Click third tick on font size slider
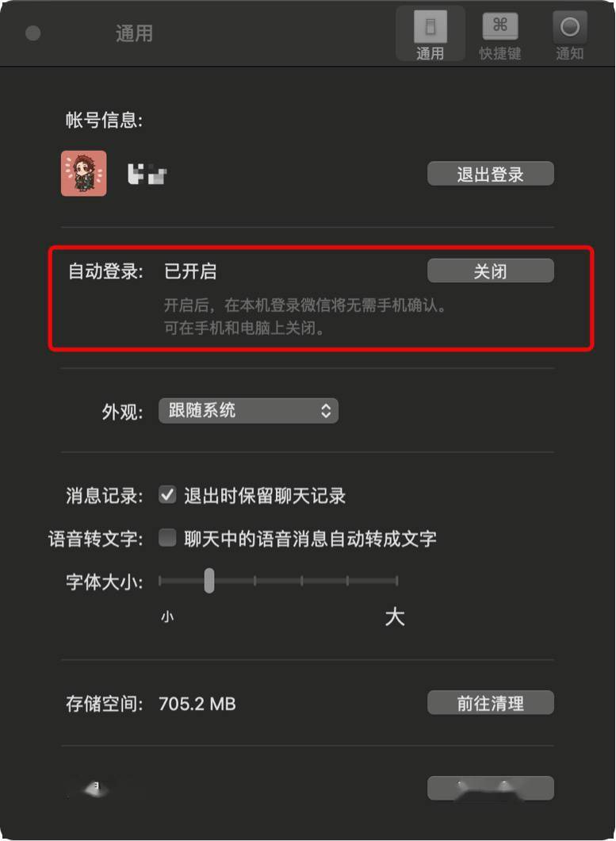616x841 pixels. tap(255, 580)
